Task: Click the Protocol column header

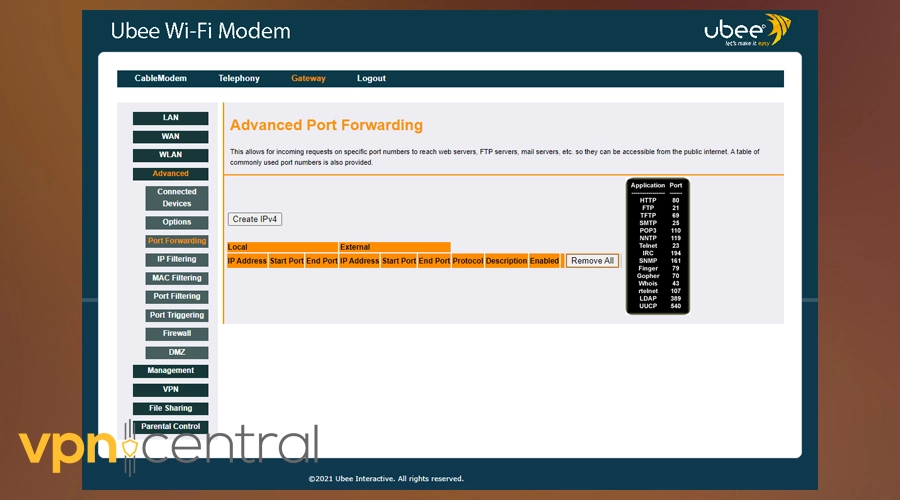Action: coord(467,261)
